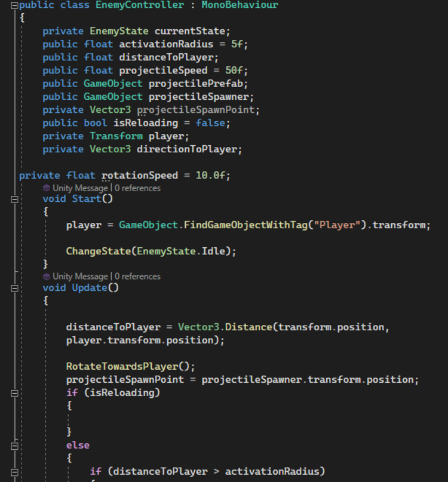Click the ChangeState method call

click(99, 251)
